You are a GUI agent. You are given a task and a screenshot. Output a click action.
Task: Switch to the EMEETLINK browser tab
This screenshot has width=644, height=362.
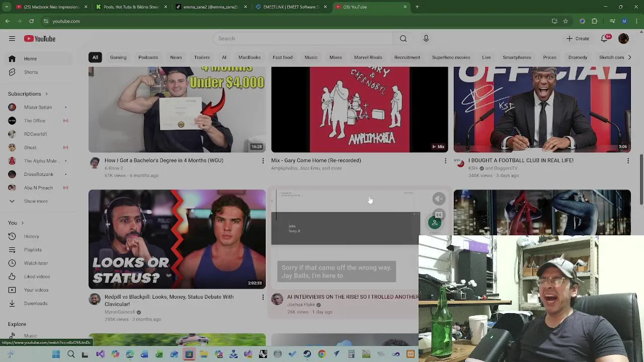pos(291,7)
